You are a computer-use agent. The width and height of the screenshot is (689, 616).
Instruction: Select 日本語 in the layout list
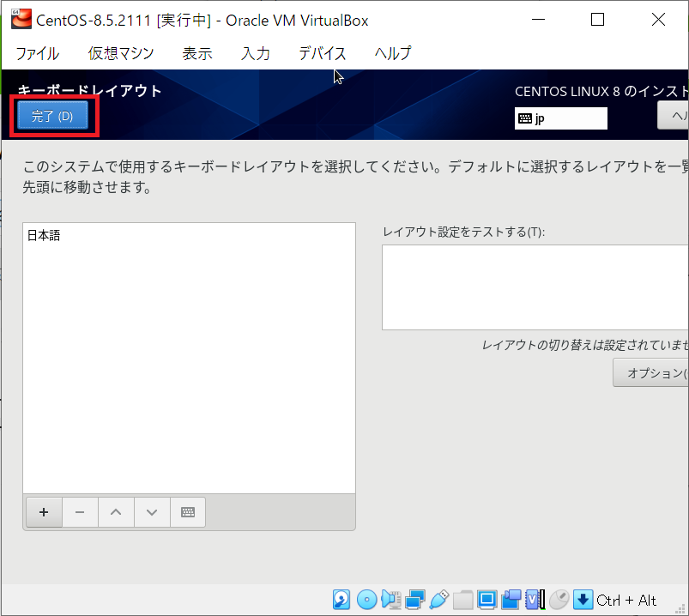point(44,235)
